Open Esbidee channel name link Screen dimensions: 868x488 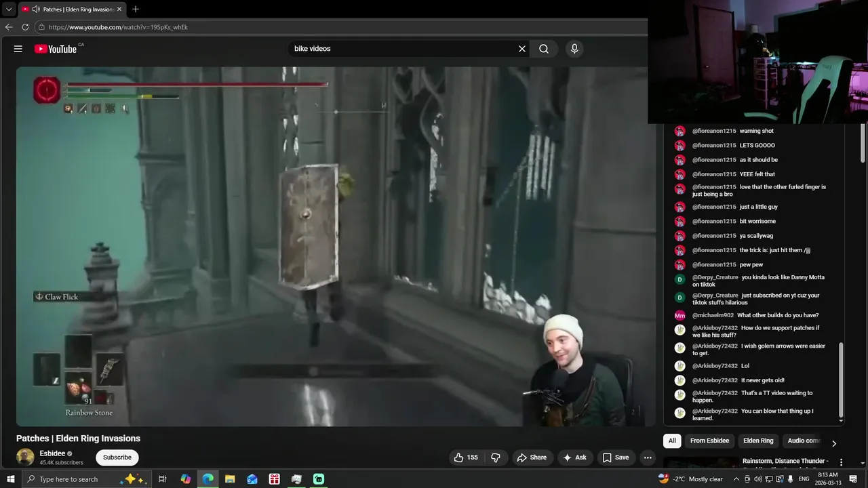[52, 453]
